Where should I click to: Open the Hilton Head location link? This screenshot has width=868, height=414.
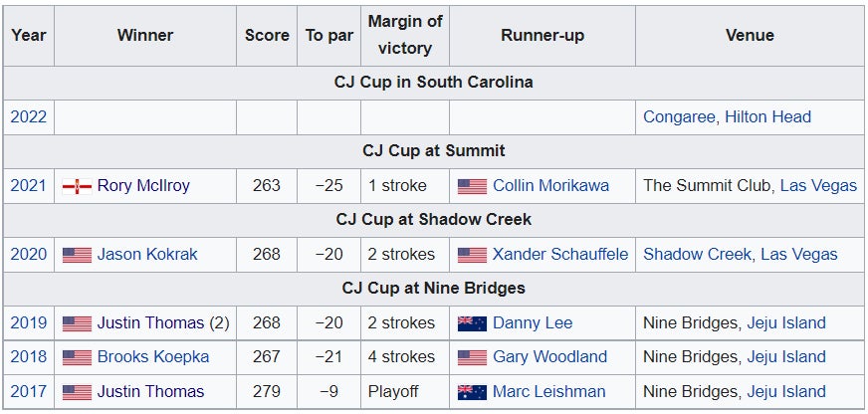pyautogui.click(x=767, y=116)
